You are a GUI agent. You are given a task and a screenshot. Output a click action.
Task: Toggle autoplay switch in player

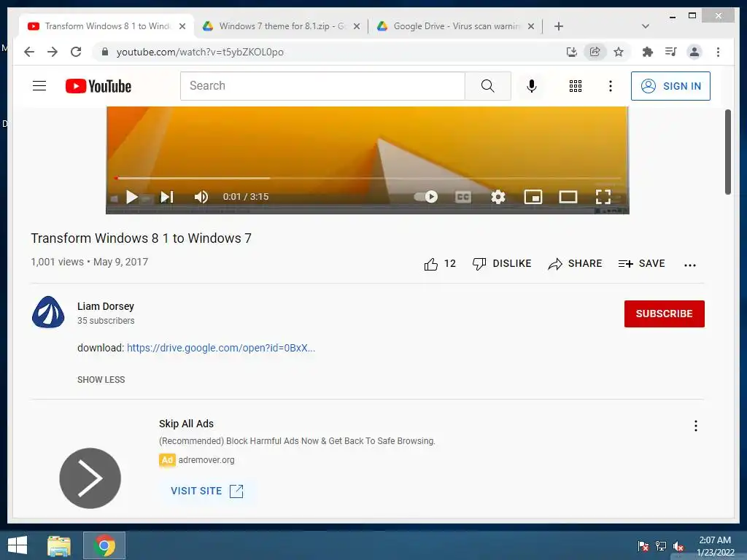pyautogui.click(x=426, y=197)
